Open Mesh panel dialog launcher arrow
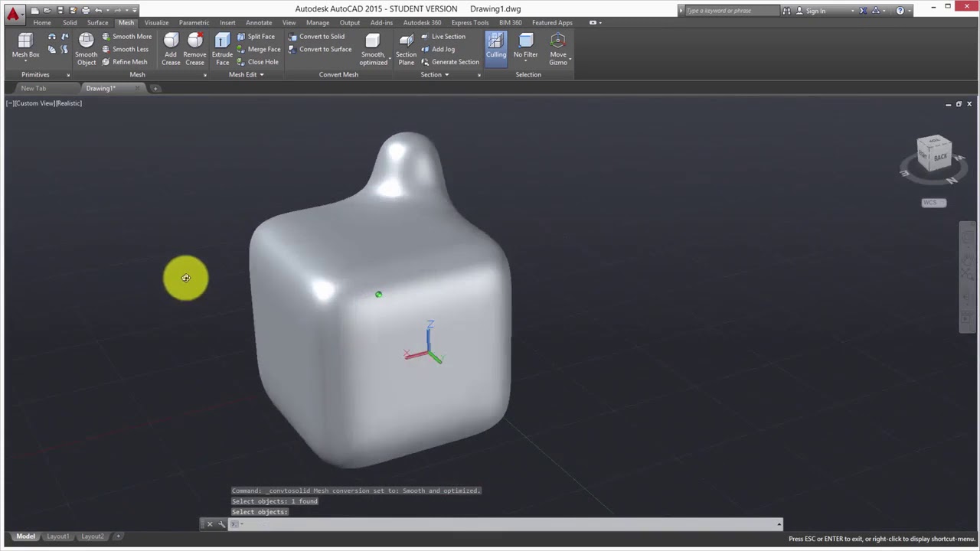980x551 pixels. coord(204,75)
